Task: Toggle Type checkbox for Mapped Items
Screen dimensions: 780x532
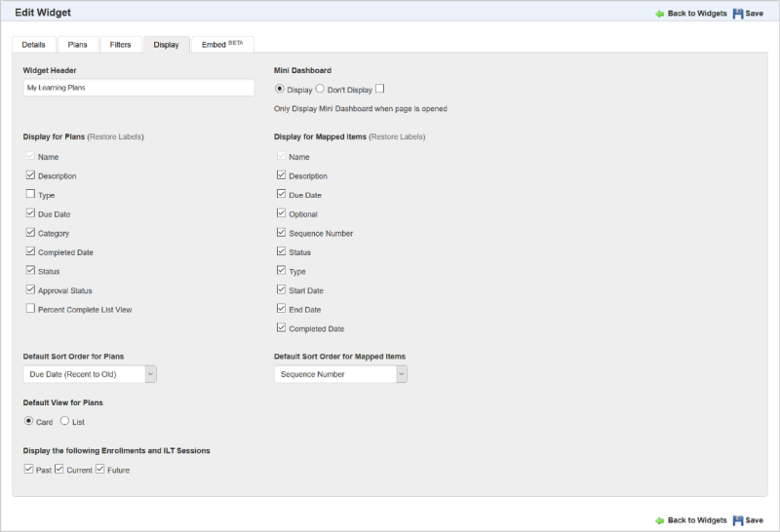Action: click(x=281, y=270)
